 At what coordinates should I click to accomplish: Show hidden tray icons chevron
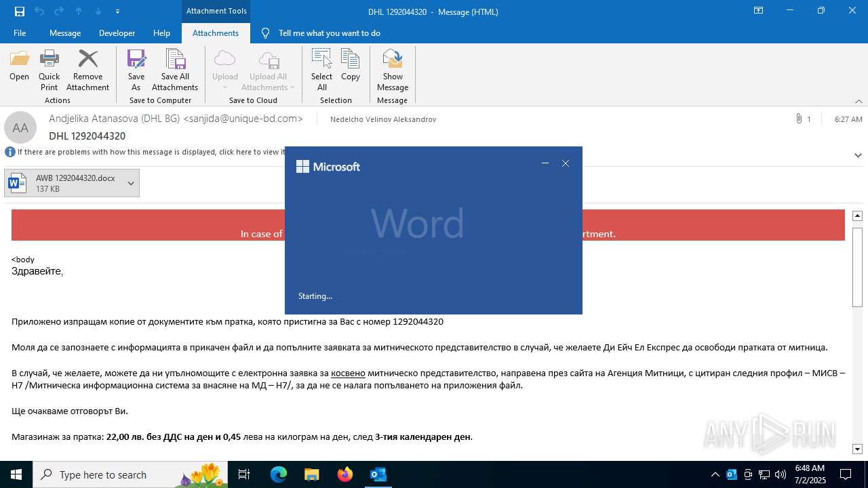(715, 474)
